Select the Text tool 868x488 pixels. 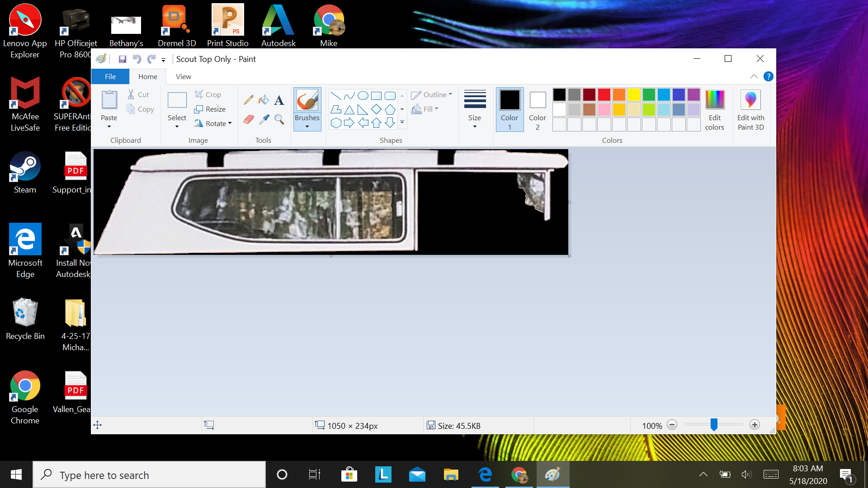point(279,99)
